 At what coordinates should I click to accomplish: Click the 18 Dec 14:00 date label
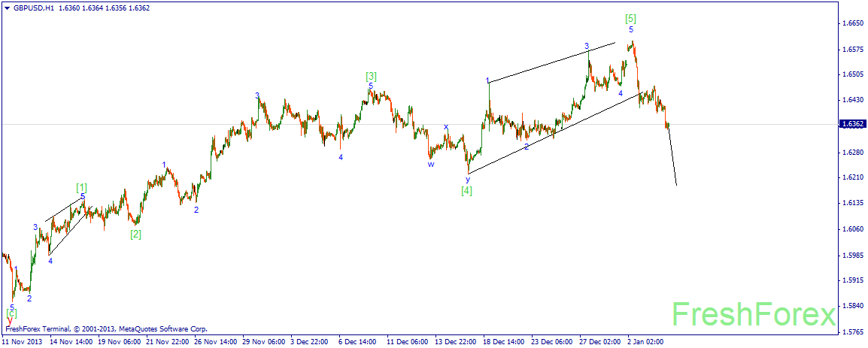pos(502,341)
